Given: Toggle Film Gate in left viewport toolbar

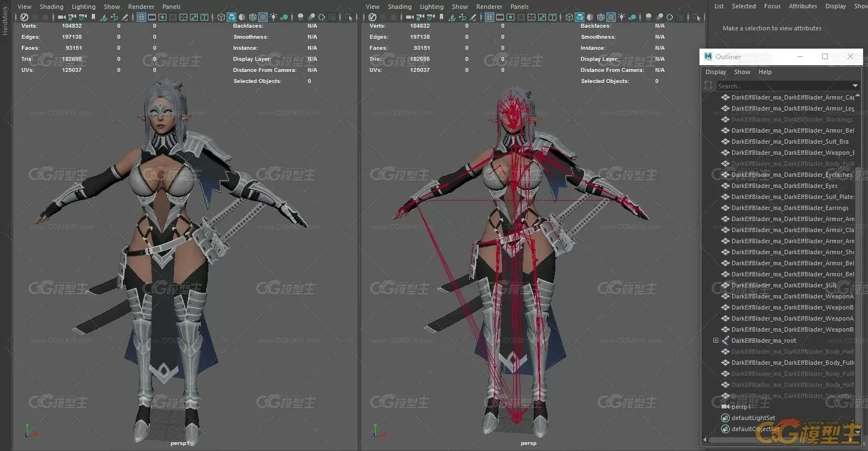Looking at the screenshot, I should click(x=152, y=17).
